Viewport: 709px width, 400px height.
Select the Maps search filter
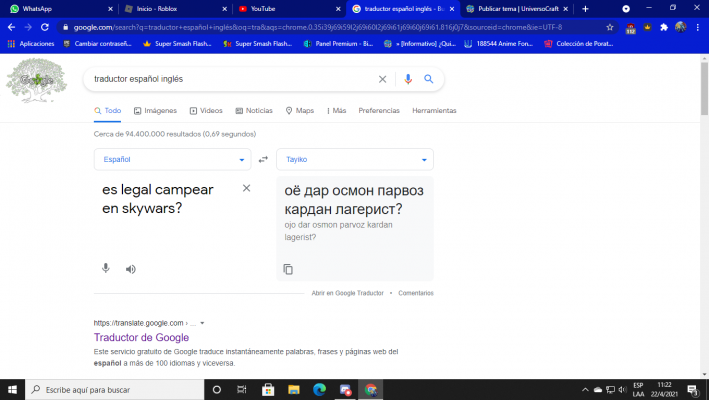point(300,111)
